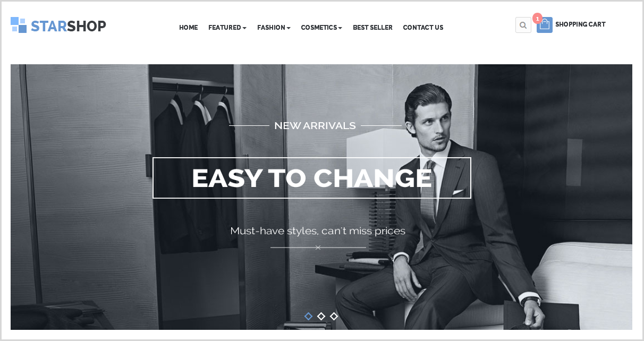Click the StarShop squares logo icon
Image resolution: width=644 pixels, height=341 pixels.
click(x=19, y=25)
